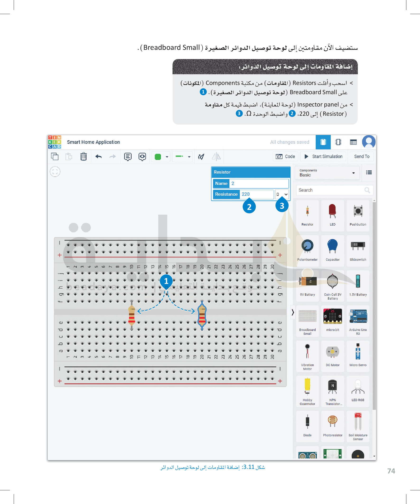Click the Copy icon in toolbar
The height and width of the screenshot is (504, 420).
pyautogui.click(x=55, y=157)
